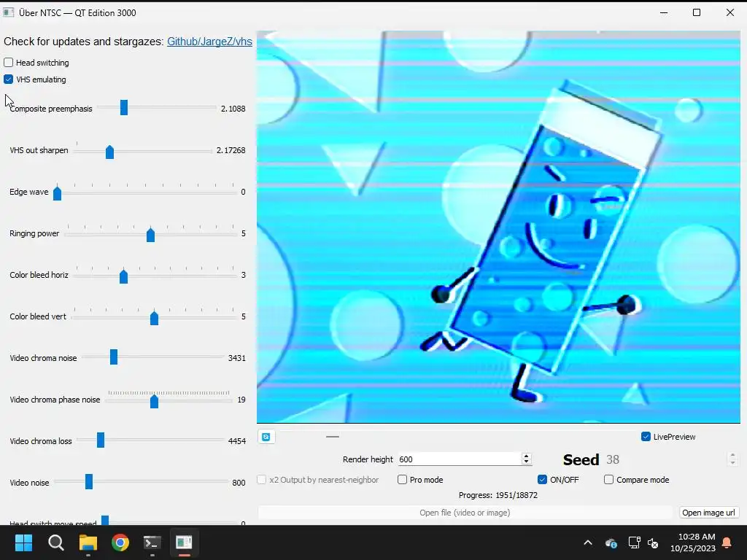Increase the Seed value with the up arrow
Viewport: 747px width, 560px height.
[732, 456]
